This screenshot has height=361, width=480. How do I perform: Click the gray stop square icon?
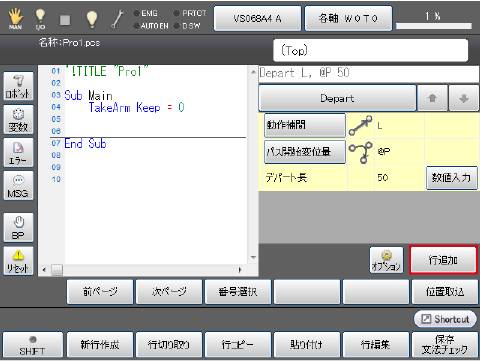tap(65, 20)
